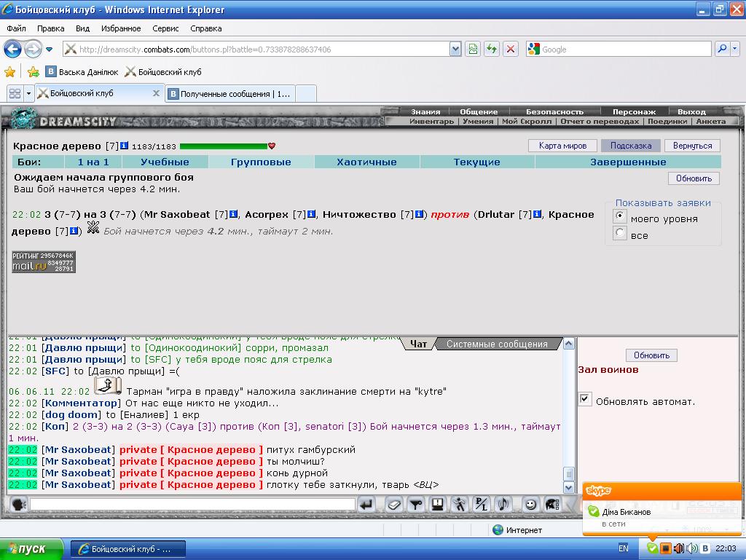Click the monitor exclamation alert icon

(x=438, y=504)
